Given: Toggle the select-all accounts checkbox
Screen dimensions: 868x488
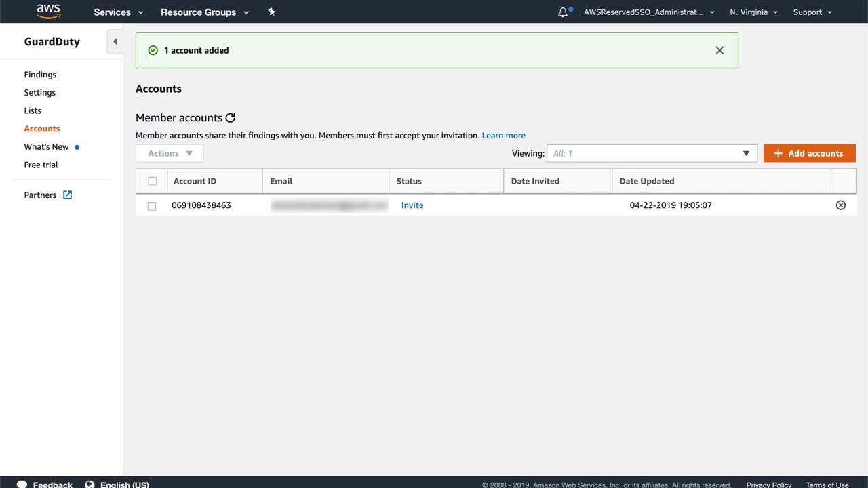Looking at the screenshot, I should (x=152, y=181).
